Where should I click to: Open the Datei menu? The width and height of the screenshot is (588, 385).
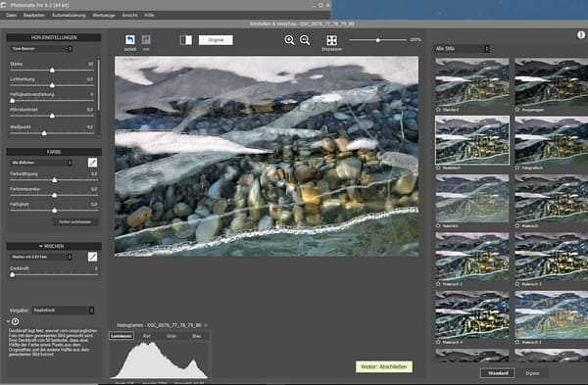11,16
